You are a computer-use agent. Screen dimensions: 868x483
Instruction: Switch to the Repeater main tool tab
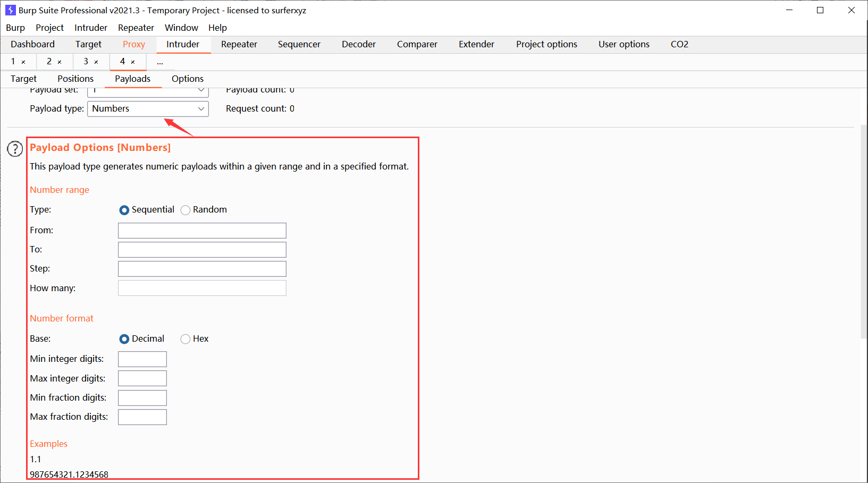click(x=239, y=45)
